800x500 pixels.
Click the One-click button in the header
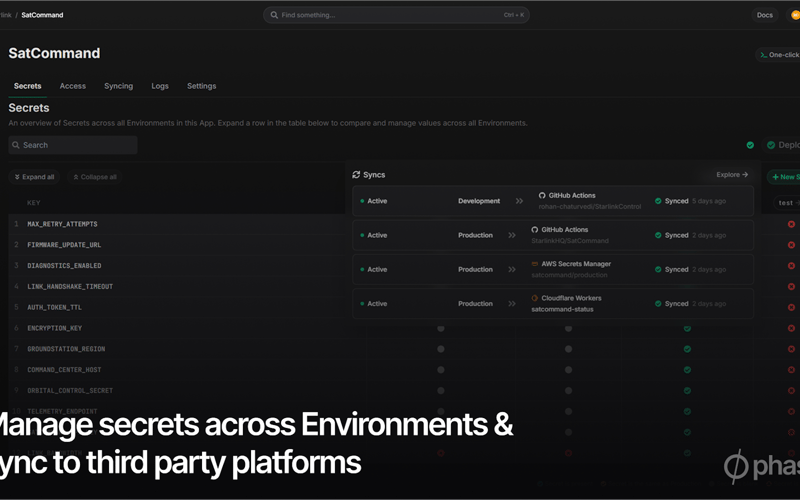coord(779,55)
